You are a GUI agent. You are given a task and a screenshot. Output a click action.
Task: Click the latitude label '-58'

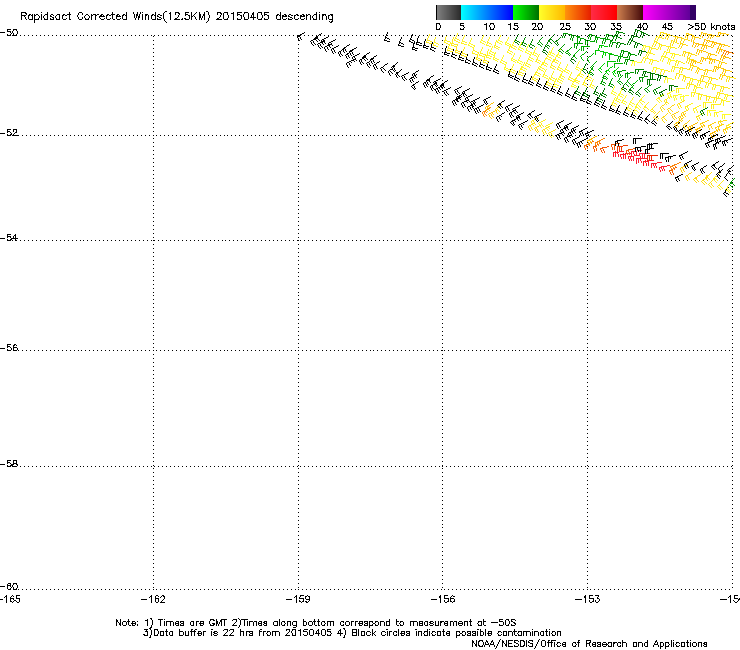[x=9, y=464]
